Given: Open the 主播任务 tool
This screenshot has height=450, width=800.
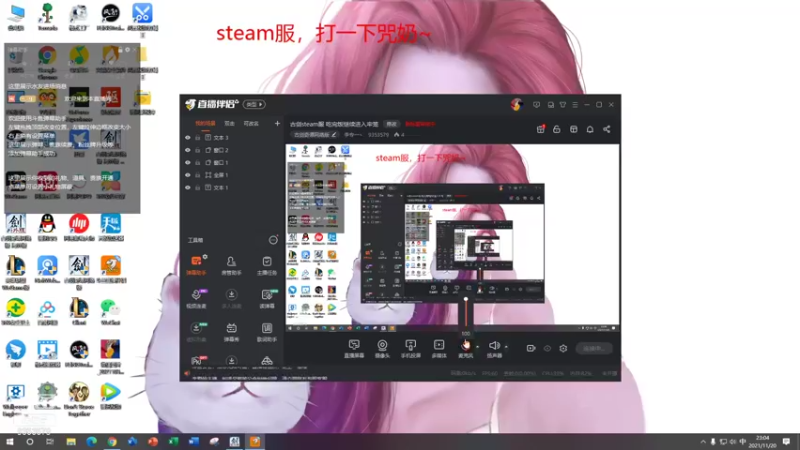Looking at the screenshot, I should click(267, 265).
